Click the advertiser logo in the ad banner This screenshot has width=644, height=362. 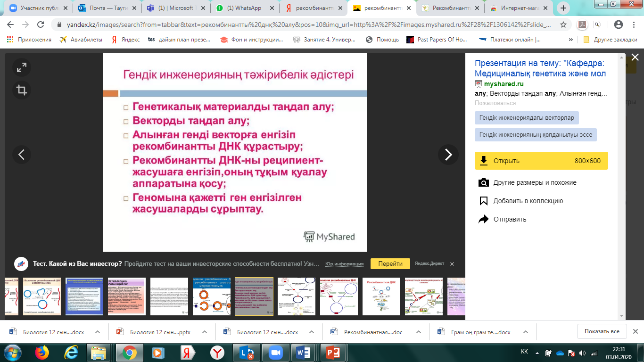click(21, 264)
